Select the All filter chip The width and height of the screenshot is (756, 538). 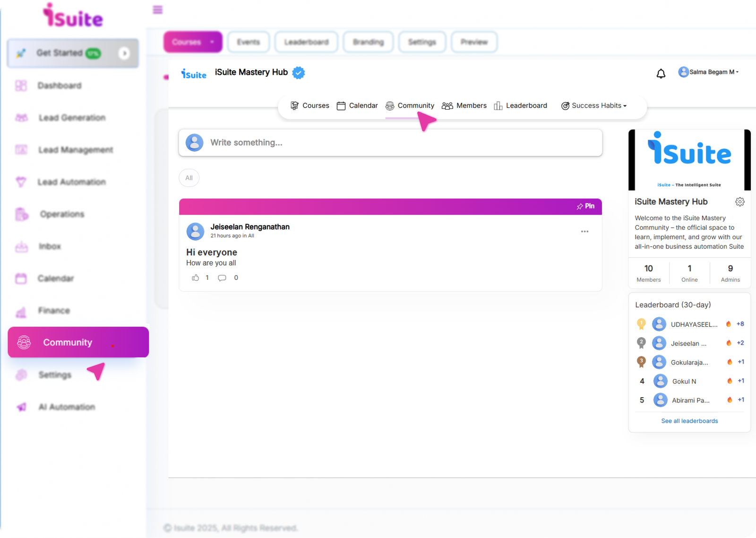189,178
